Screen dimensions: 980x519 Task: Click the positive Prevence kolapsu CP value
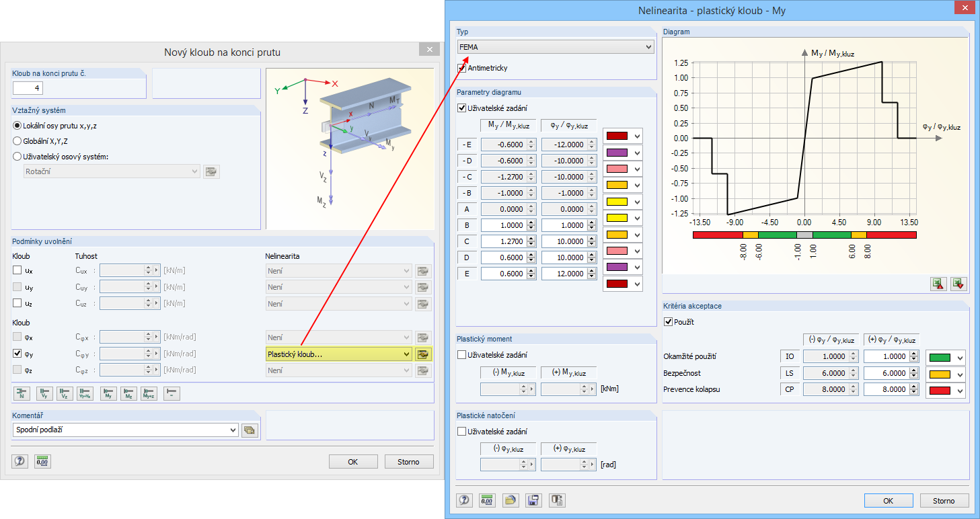887,389
